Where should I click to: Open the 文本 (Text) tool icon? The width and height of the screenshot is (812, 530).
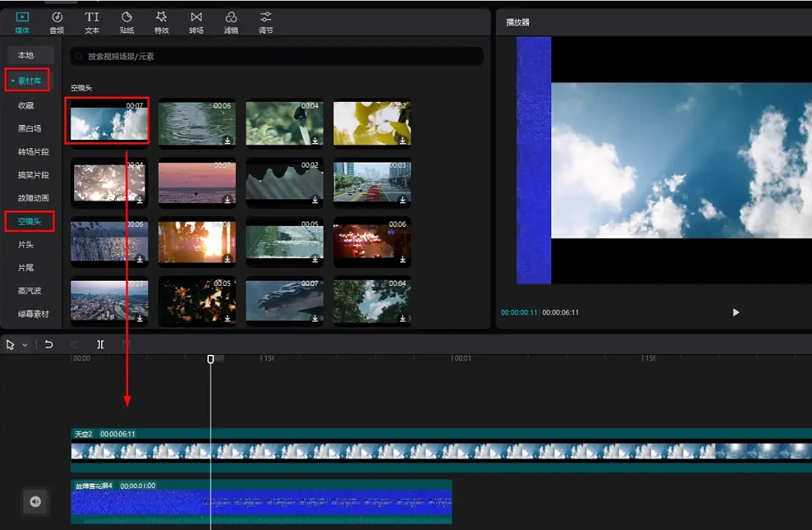pyautogui.click(x=91, y=17)
